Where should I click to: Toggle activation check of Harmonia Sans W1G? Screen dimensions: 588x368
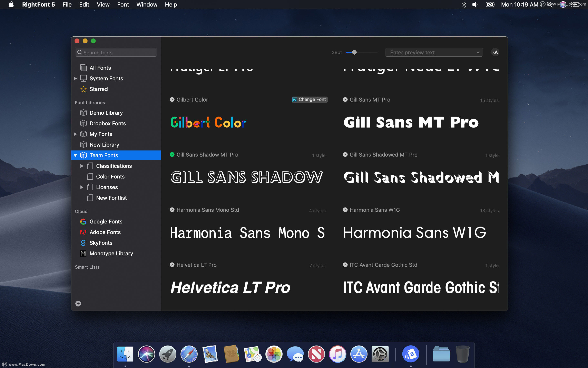[345, 210]
